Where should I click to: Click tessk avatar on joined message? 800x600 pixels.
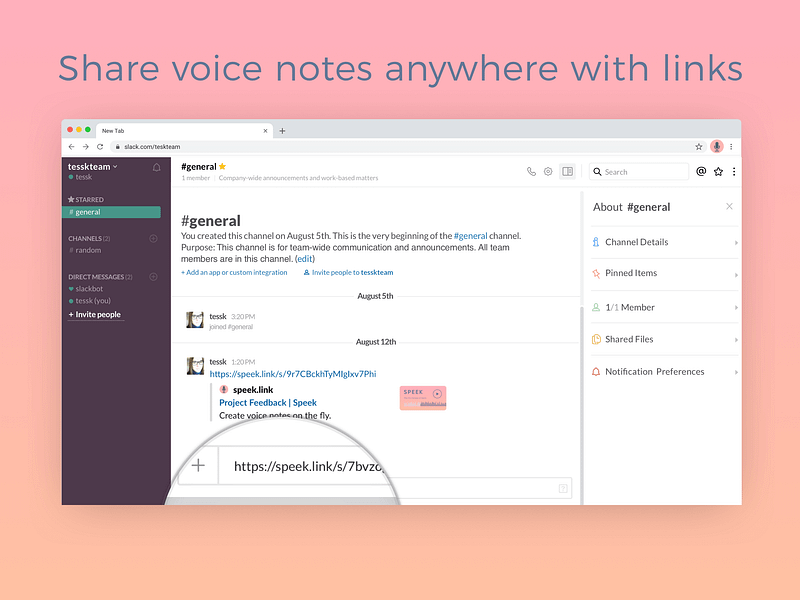(x=195, y=320)
